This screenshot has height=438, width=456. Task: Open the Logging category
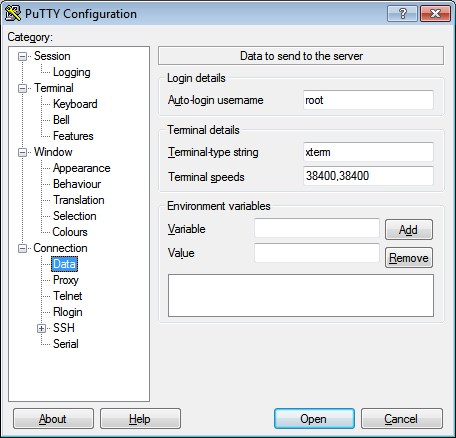(71, 72)
